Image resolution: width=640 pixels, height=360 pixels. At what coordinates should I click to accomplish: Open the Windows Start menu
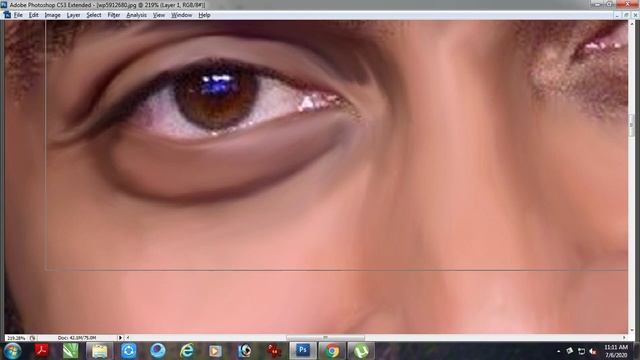tap(13, 351)
